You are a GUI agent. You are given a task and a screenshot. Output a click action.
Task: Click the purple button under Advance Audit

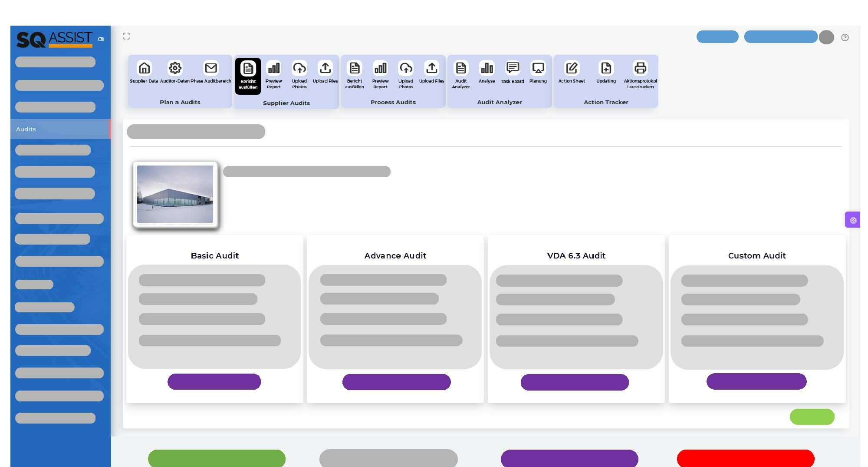click(x=396, y=382)
